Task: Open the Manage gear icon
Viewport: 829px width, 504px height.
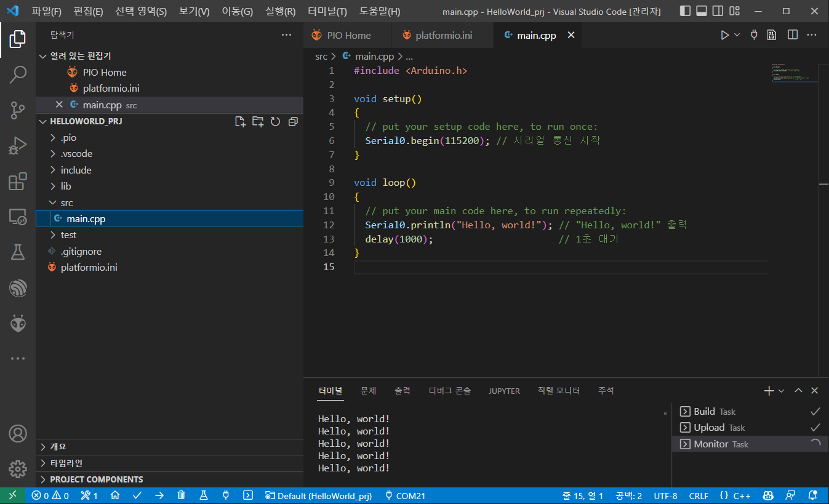Action: (x=18, y=469)
